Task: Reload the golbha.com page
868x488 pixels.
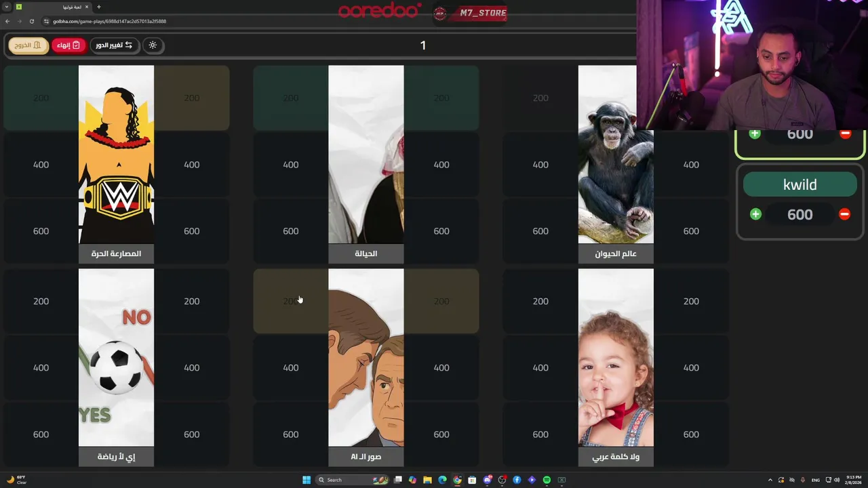Action: tap(31, 21)
